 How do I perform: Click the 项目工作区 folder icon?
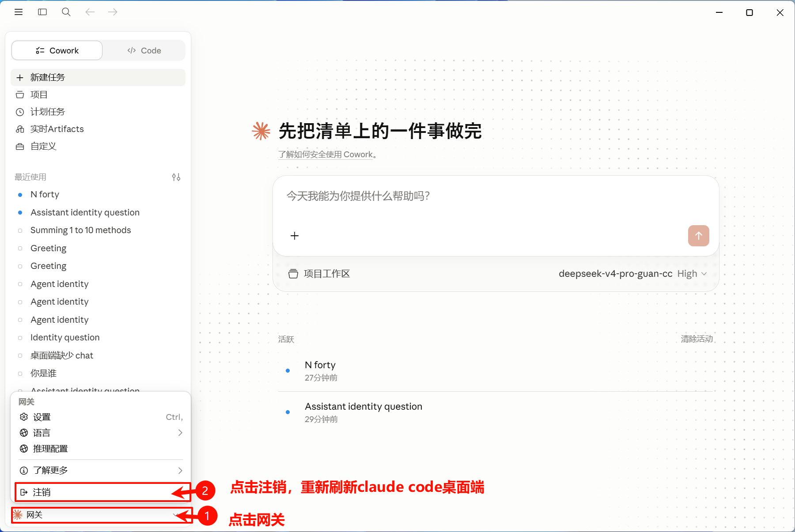pyautogui.click(x=293, y=274)
